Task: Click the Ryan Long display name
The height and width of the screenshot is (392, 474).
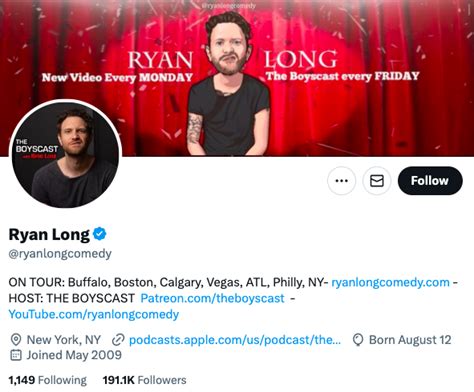Action: 49,234
